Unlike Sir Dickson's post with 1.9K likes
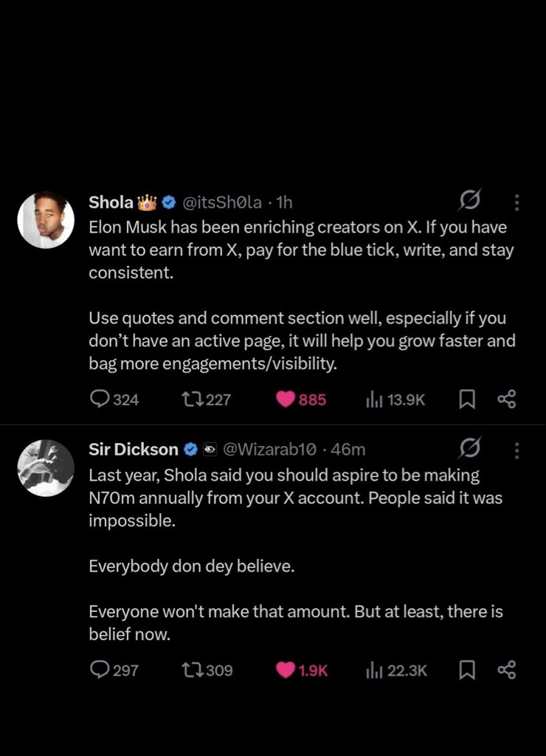 [x=285, y=670]
